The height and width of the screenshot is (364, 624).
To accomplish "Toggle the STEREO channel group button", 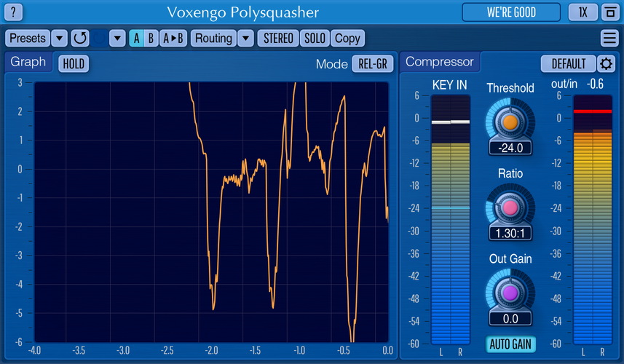I will [x=278, y=38].
